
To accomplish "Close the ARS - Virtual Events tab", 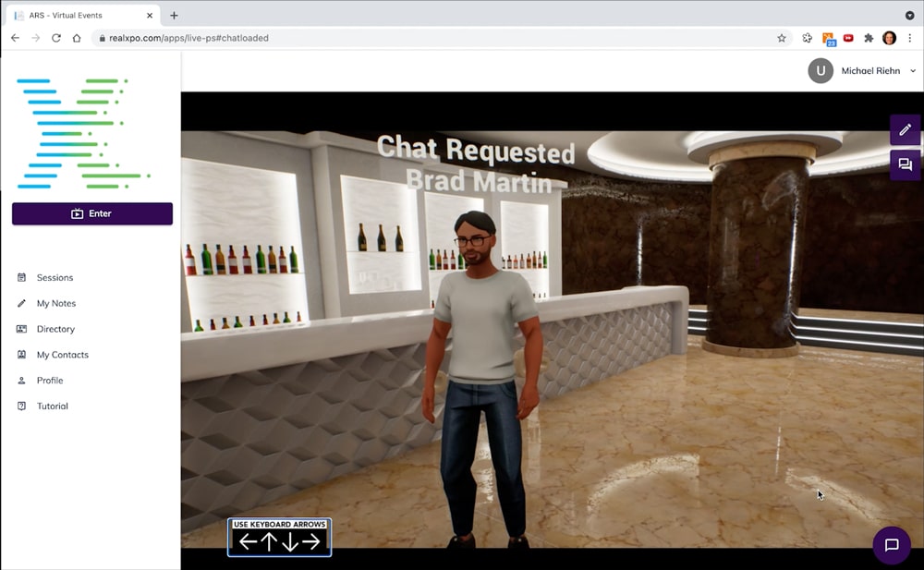I will click(x=150, y=16).
